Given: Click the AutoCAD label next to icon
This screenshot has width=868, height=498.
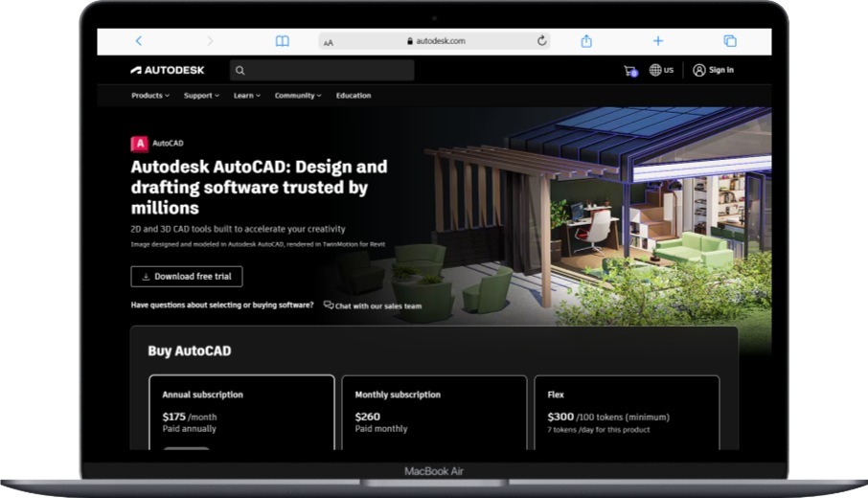Looking at the screenshot, I should 168,144.
